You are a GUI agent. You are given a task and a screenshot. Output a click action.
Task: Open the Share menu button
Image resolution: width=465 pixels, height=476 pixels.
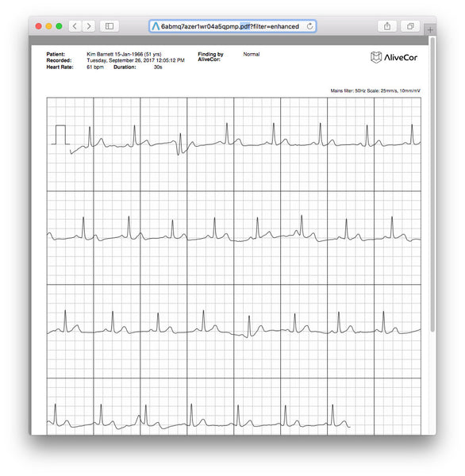point(387,26)
